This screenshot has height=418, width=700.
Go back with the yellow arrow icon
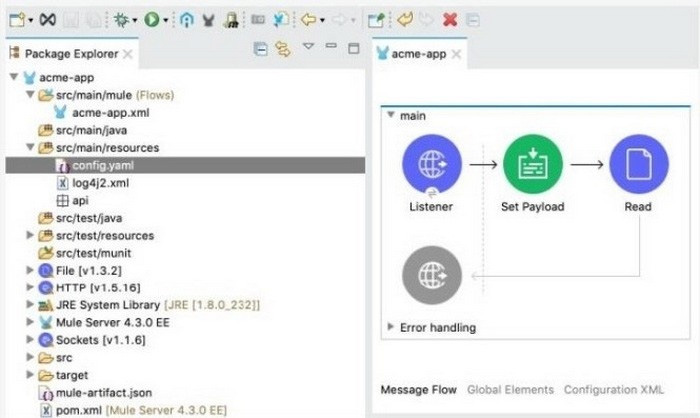point(308,20)
